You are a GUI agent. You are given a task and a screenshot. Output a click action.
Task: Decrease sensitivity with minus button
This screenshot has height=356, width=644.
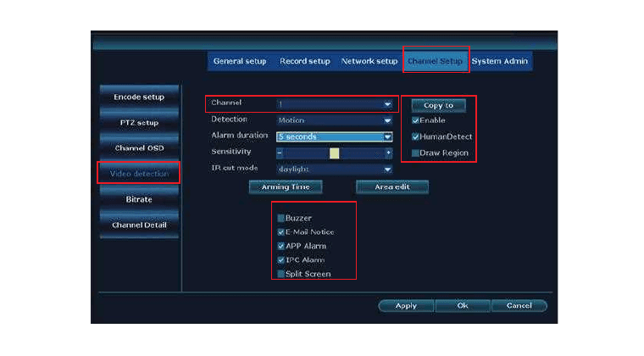click(x=280, y=153)
